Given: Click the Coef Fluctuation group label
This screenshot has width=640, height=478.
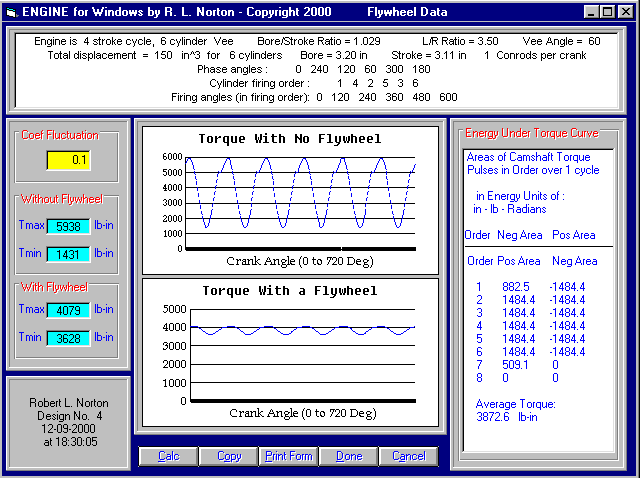Looking at the screenshot, I should tap(60, 135).
